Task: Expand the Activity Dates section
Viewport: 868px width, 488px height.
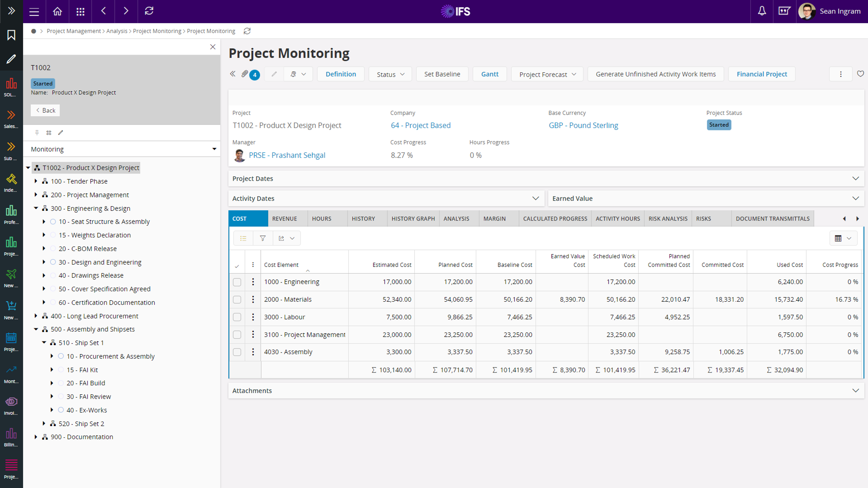Action: coord(386,199)
